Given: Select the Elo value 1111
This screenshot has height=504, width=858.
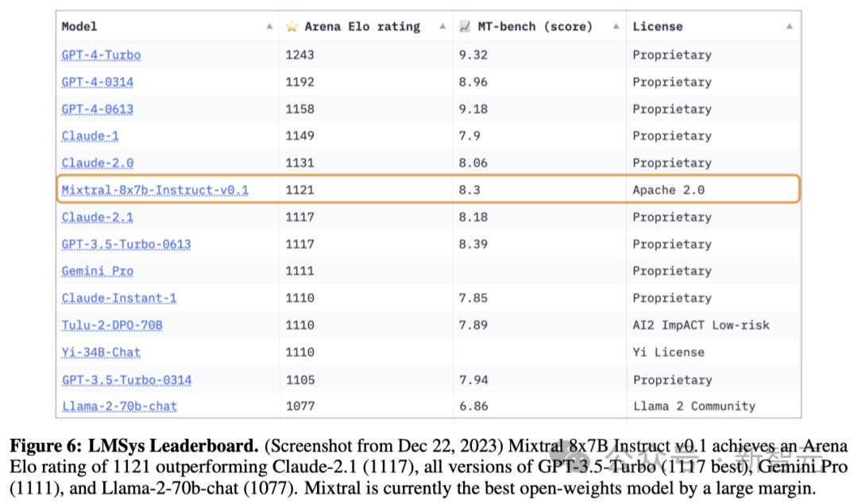Looking at the screenshot, I should [300, 271].
